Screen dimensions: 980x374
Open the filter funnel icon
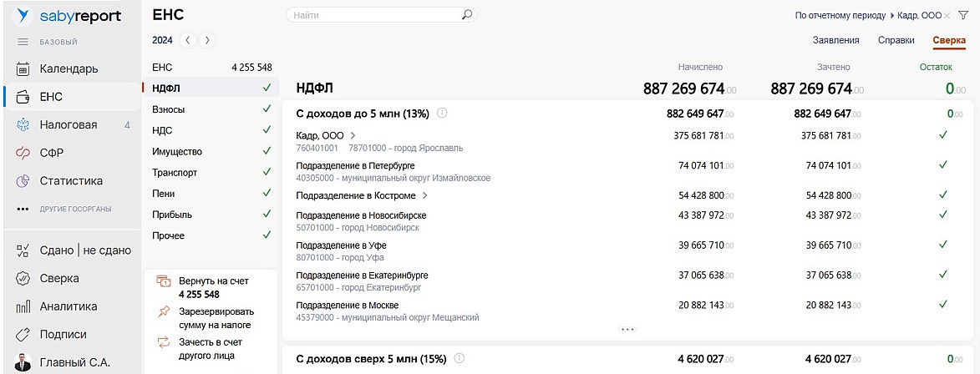tap(963, 15)
